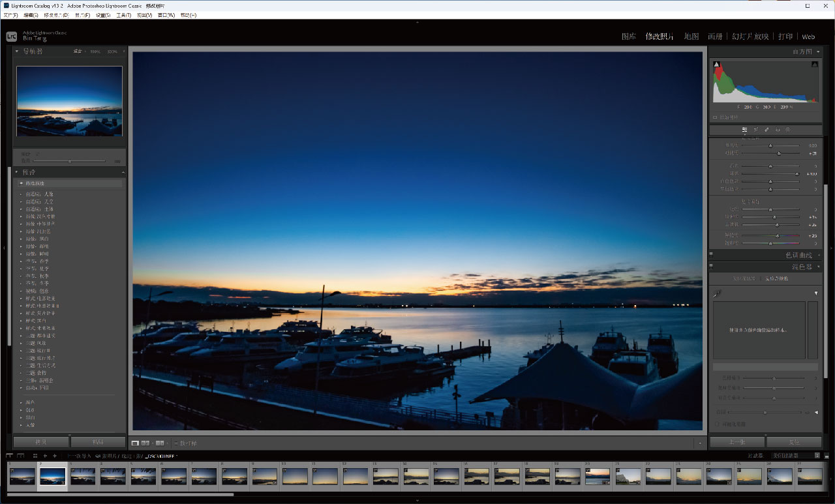Select the Edit tool icon in tool strip

pyautogui.click(x=744, y=130)
